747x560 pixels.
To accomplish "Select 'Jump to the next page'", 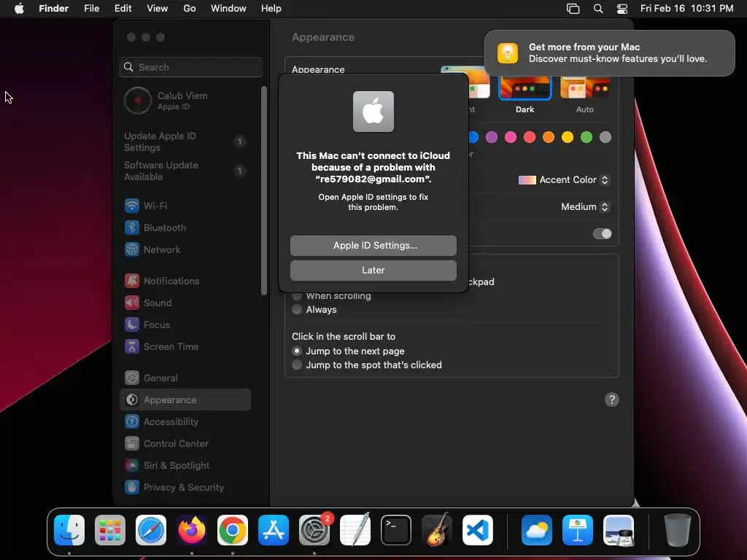I will [297, 351].
